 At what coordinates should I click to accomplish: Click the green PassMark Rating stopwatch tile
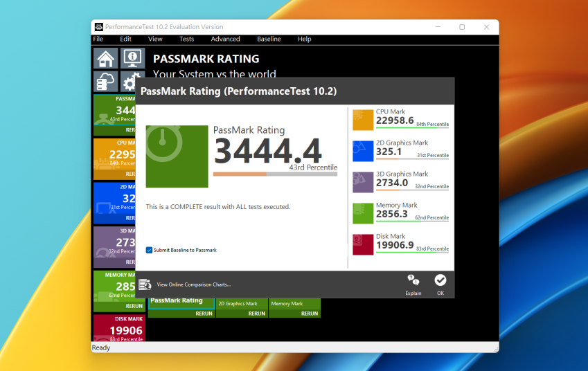click(177, 156)
